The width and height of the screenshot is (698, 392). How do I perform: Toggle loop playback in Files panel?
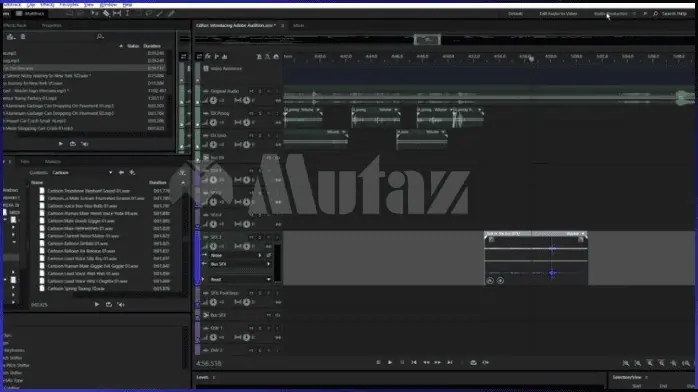(73, 144)
